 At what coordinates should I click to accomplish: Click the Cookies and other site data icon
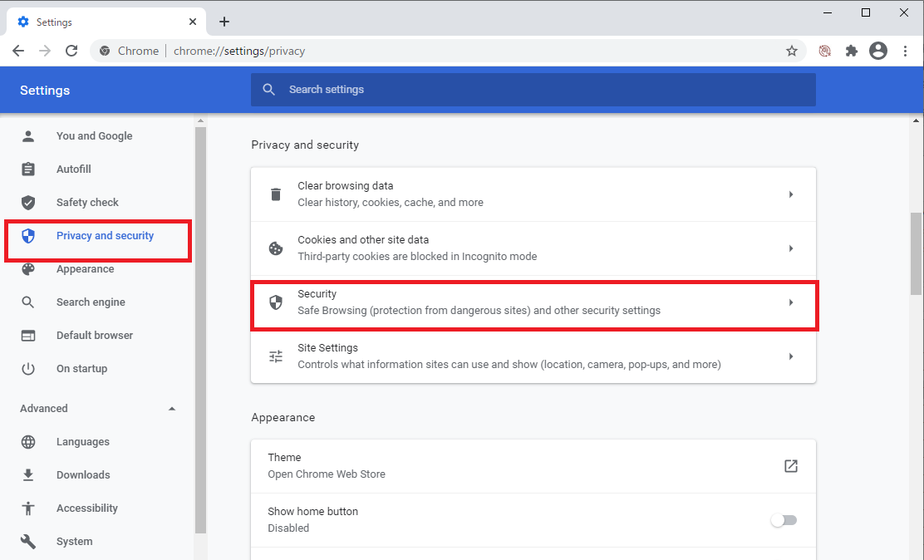(x=275, y=248)
